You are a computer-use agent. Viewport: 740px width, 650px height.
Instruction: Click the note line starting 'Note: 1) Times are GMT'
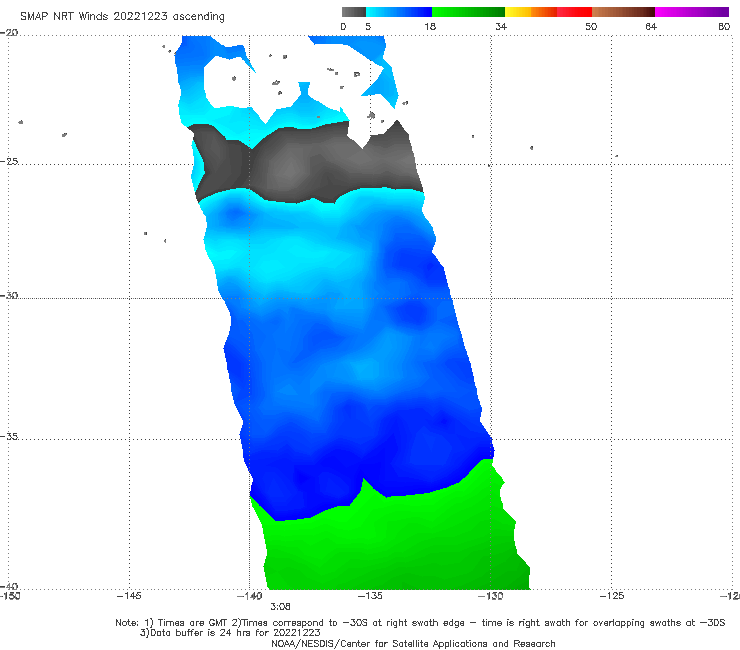420,623
